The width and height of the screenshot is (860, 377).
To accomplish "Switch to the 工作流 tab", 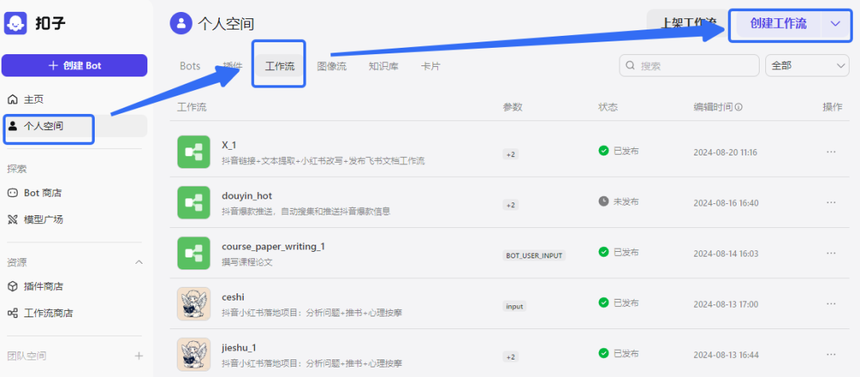I will click(280, 66).
